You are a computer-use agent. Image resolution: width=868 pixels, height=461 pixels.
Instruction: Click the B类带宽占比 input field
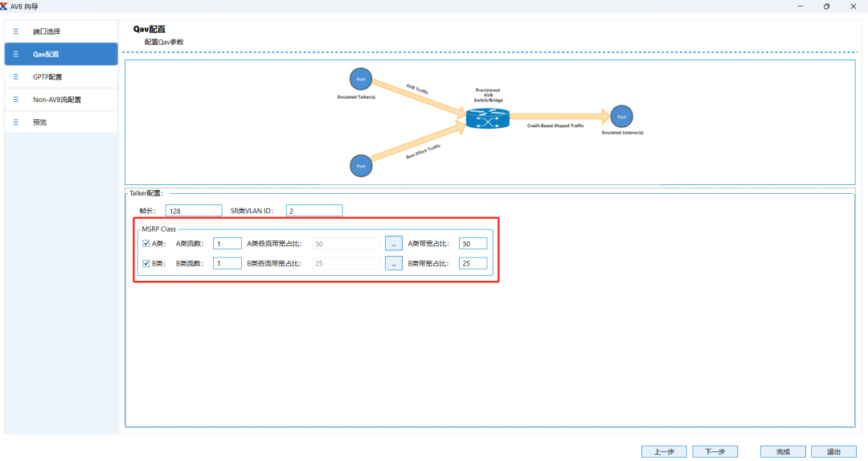[x=473, y=263]
